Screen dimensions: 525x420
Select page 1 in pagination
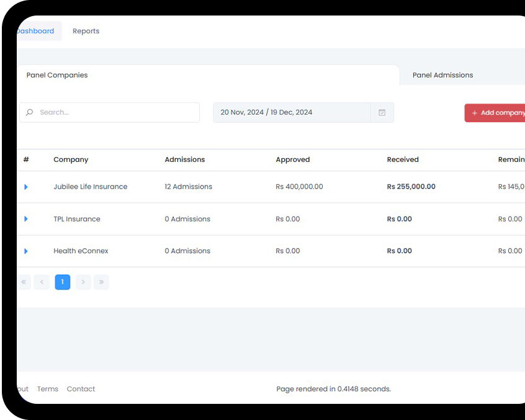point(62,282)
